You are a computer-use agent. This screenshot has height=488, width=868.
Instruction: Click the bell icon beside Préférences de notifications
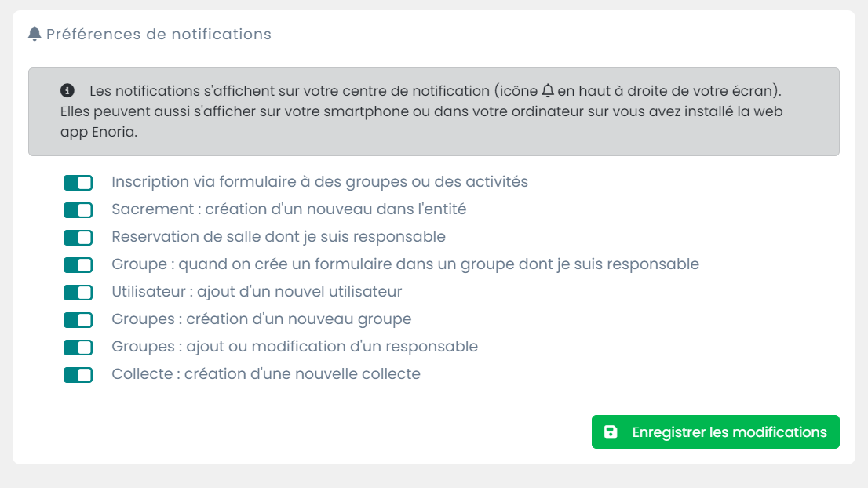pyautogui.click(x=35, y=35)
